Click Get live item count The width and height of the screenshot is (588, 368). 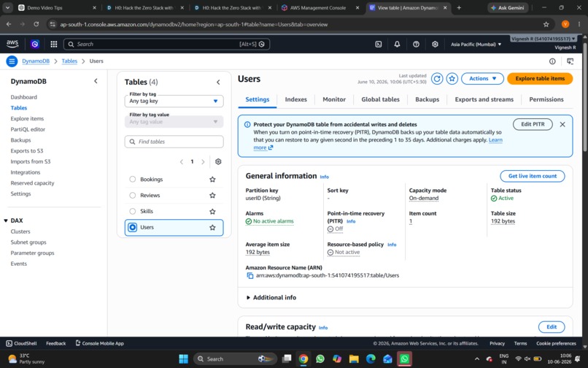pos(533,176)
